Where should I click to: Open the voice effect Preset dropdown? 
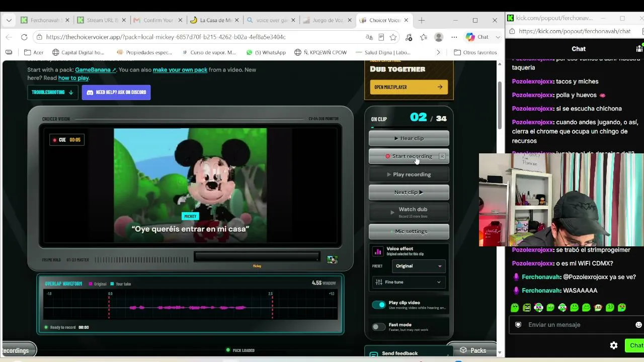pos(419,266)
